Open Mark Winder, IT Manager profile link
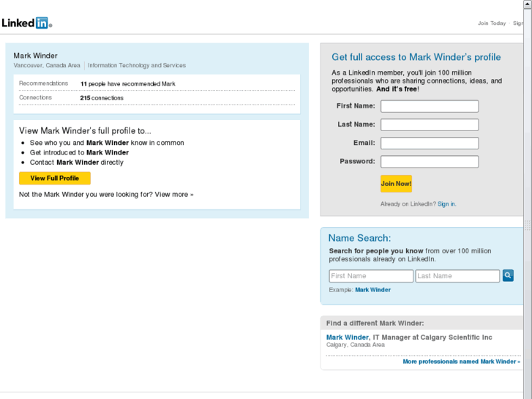The height and width of the screenshot is (399, 532). click(348, 338)
